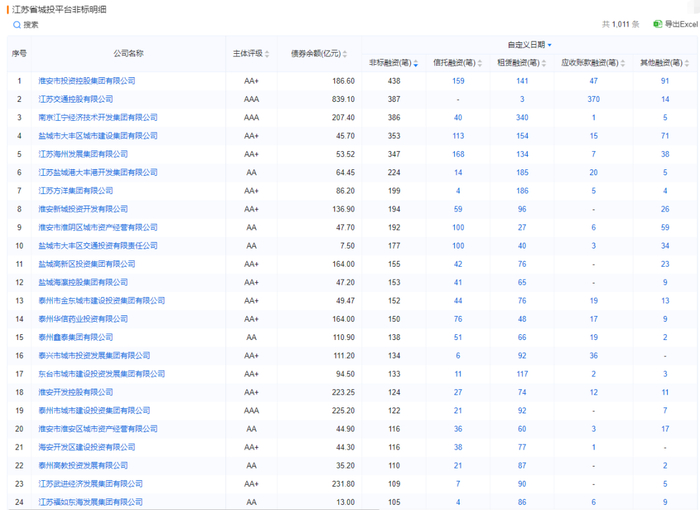Open 泰州高教投资发展有限公司 link
The height and width of the screenshot is (510, 700).
83,465
